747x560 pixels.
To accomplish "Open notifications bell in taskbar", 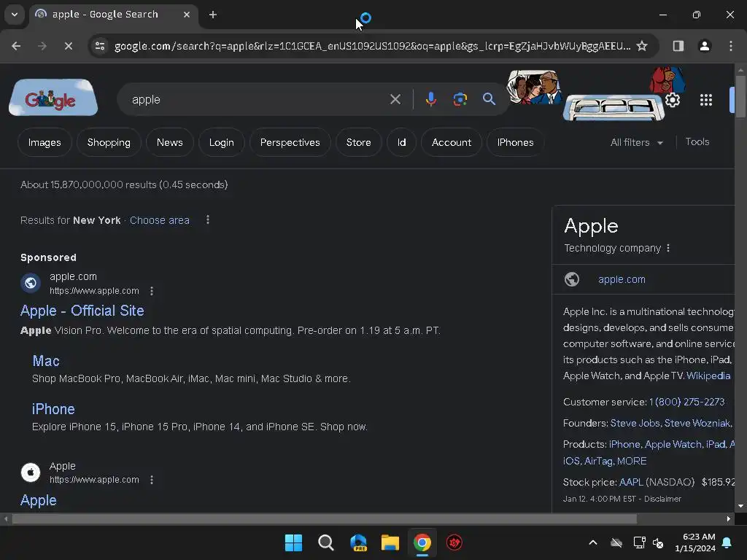I will coord(727,542).
